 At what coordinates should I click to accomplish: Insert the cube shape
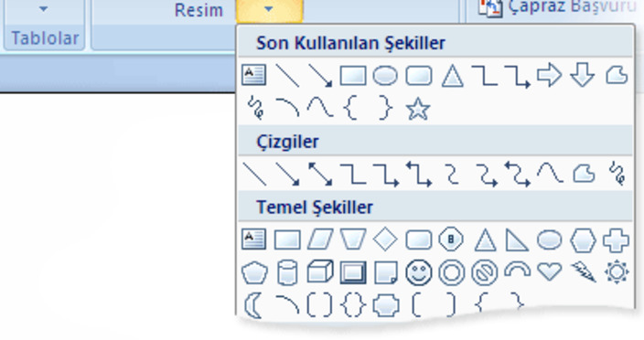point(320,271)
